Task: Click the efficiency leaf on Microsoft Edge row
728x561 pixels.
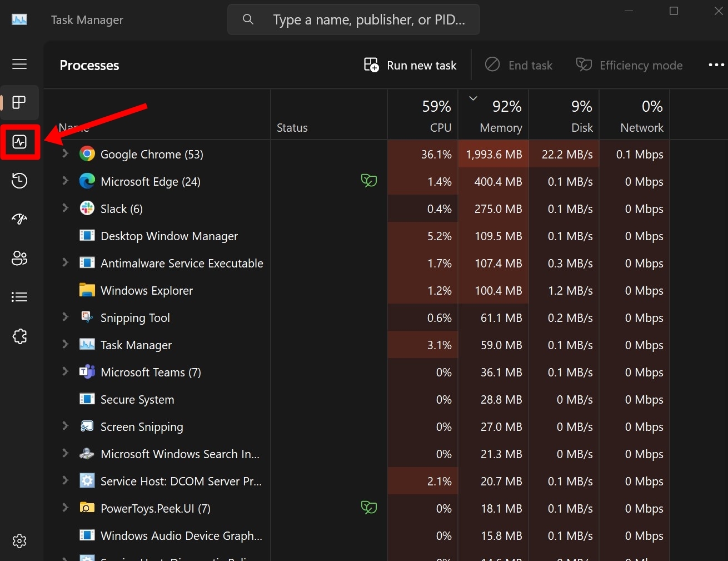Action: click(x=369, y=180)
